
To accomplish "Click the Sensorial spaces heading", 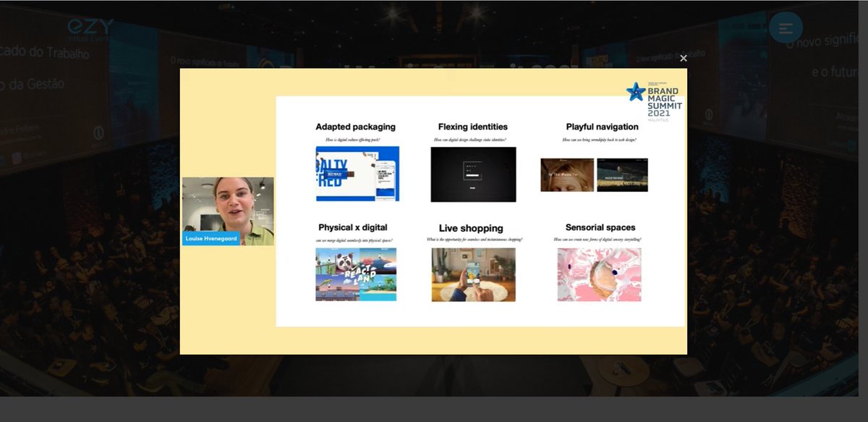I will tap(600, 227).
